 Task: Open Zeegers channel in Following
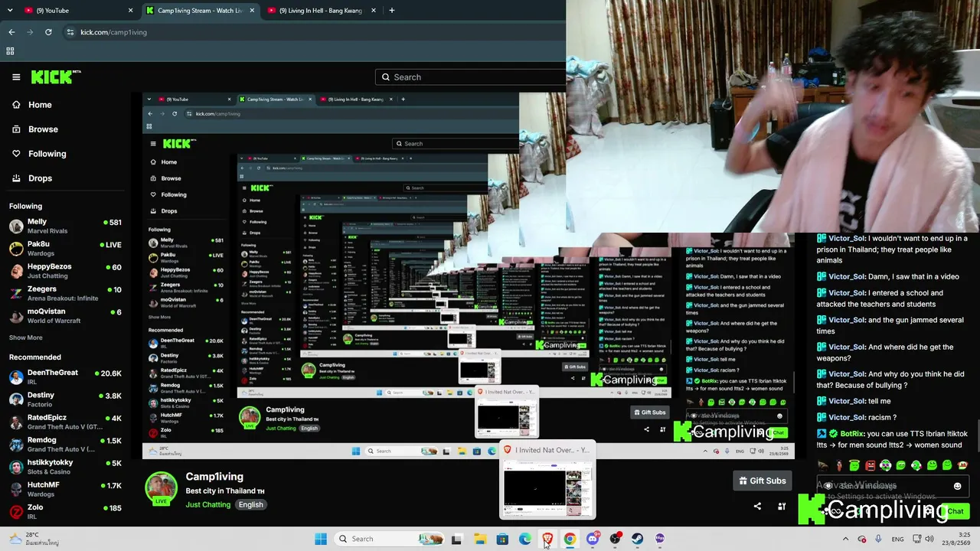(x=65, y=294)
